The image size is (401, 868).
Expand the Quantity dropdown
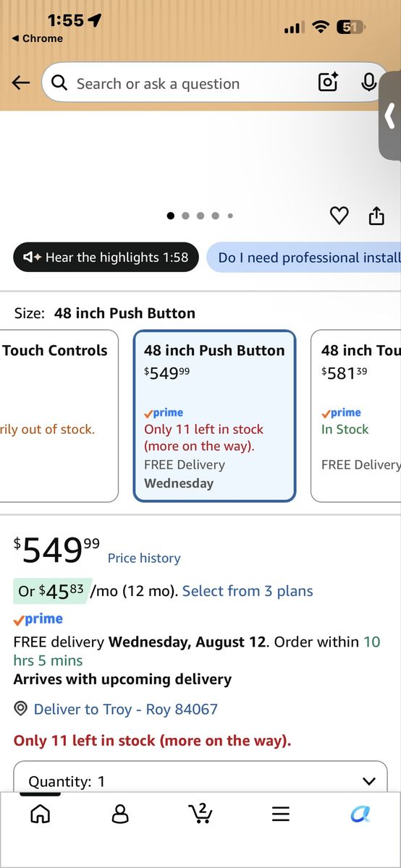tap(200, 778)
